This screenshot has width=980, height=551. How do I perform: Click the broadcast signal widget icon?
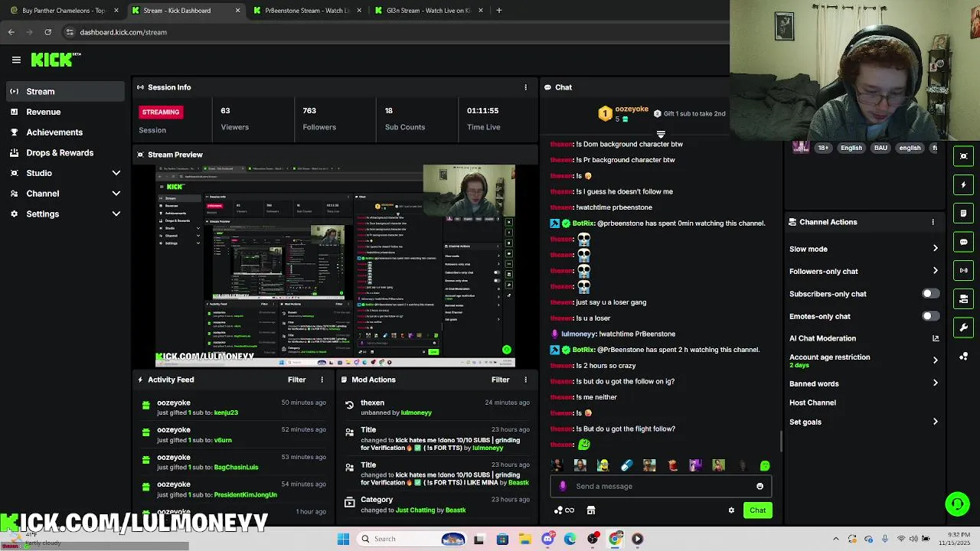coord(964,270)
